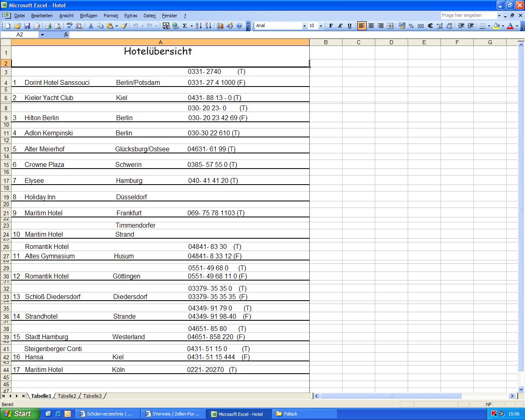Decrease indent icon in formatting toolbar

coord(461,26)
